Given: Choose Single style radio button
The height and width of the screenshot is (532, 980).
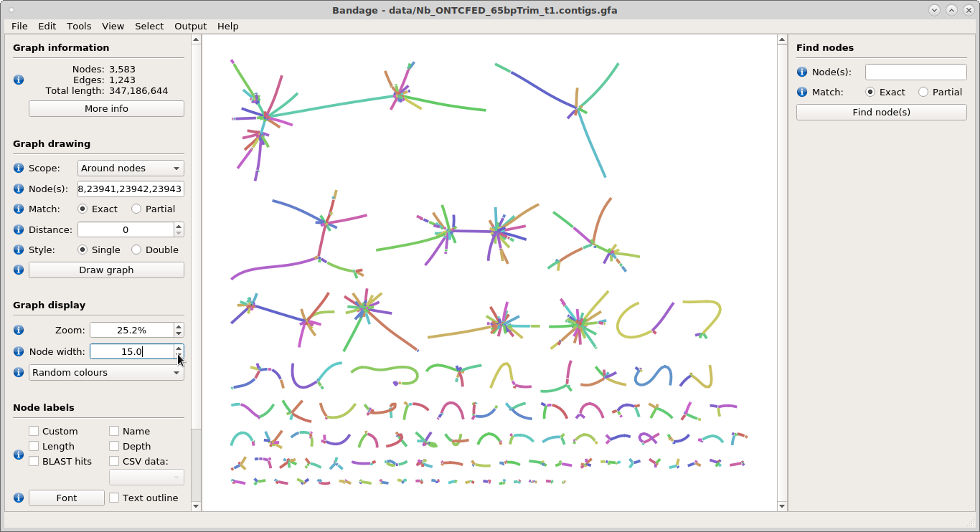Looking at the screenshot, I should click(x=83, y=250).
